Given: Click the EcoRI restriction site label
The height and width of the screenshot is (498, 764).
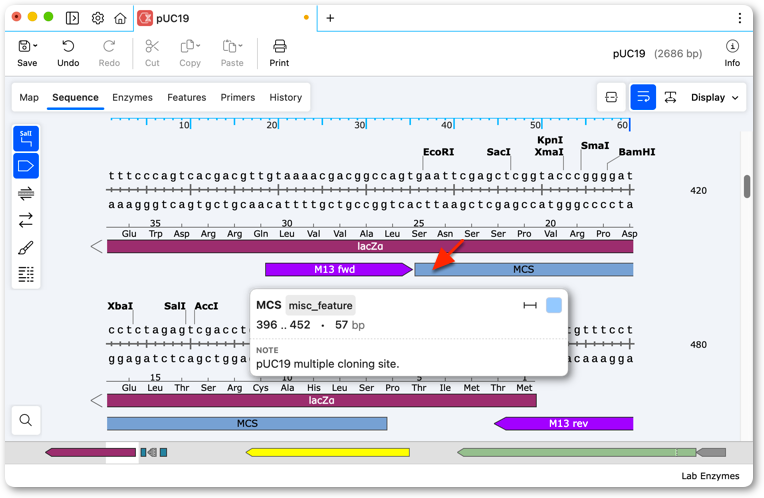Looking at the screenshot, I should coord(439,152).
